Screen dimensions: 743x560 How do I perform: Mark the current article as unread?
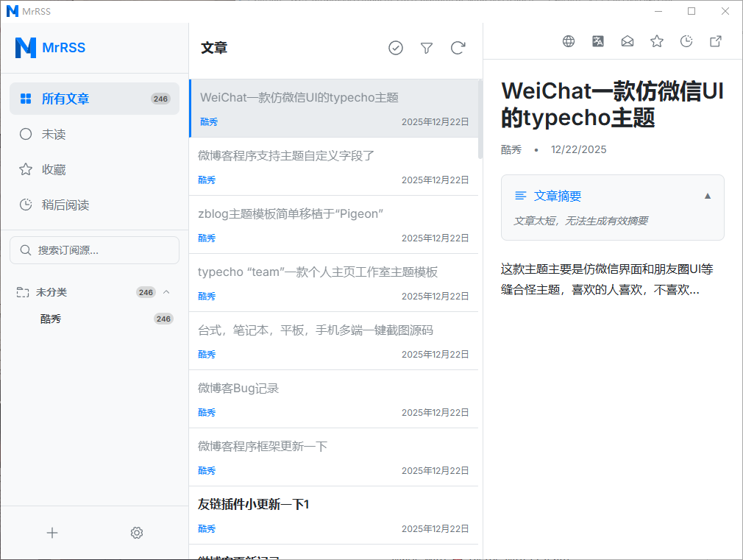[x=628, y=41]
